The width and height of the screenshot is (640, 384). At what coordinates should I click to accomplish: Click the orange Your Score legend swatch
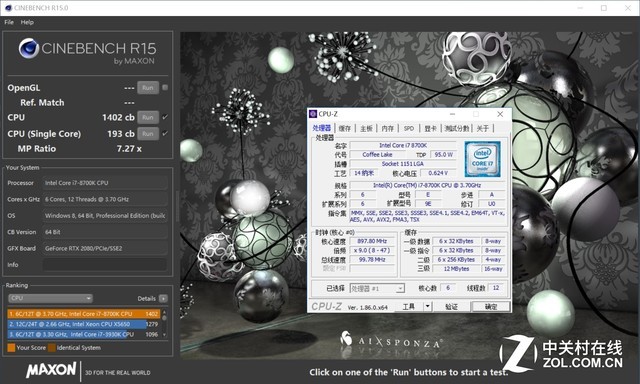click(11, 348)
